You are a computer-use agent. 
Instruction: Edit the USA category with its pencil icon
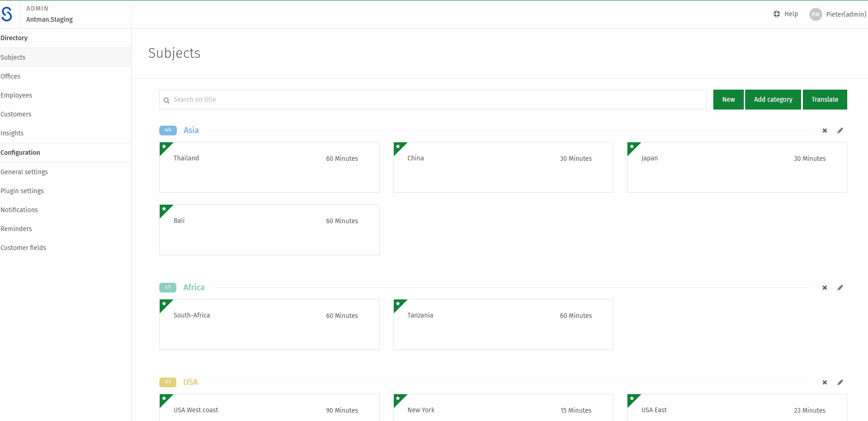coord(840,383)
